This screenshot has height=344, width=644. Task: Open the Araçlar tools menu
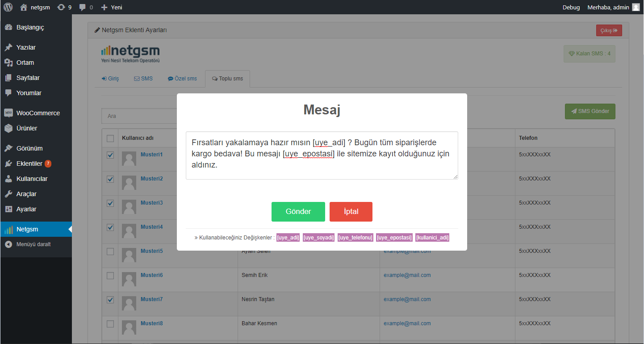36,194
